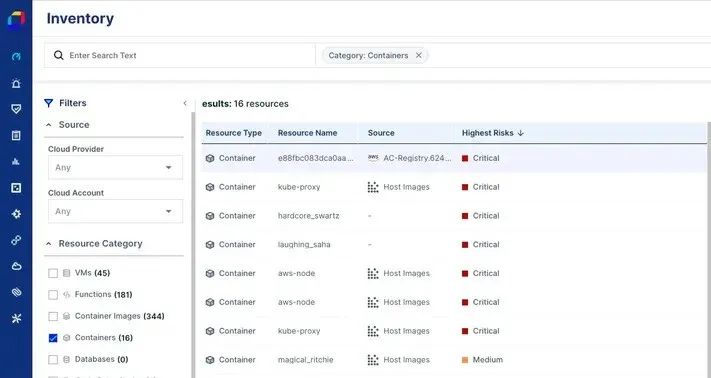Open the dashboard gauge icon in the sidebar

16,57
